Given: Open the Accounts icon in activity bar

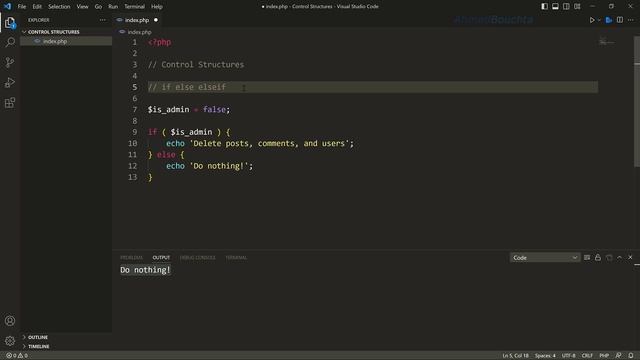Looking at the screenshot, I should (10, 321).
